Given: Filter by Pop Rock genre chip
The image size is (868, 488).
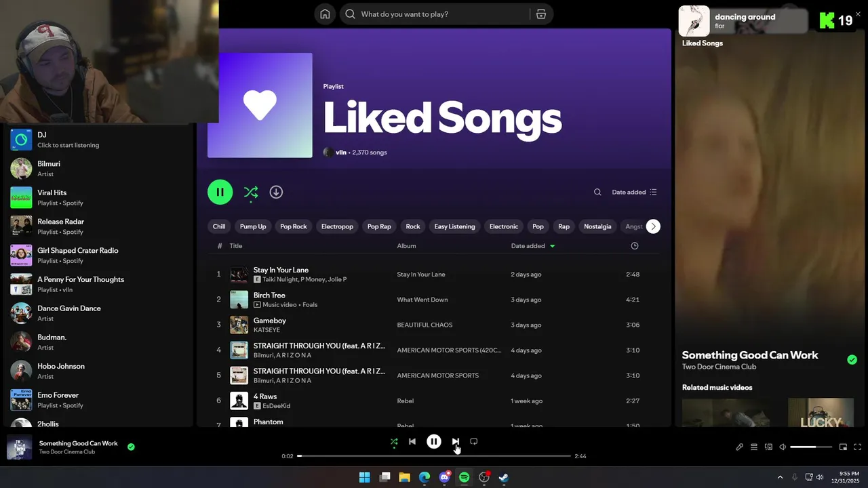Looking at the screenshot, I should coord(294,226).
